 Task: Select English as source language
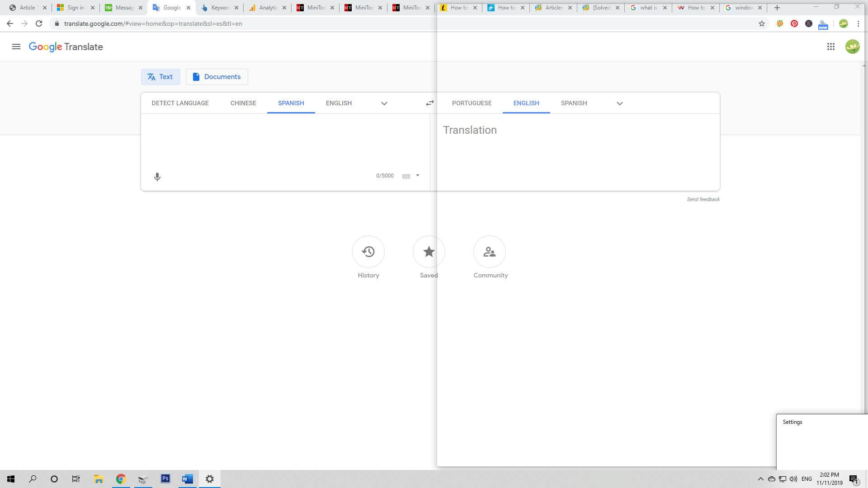339,103
